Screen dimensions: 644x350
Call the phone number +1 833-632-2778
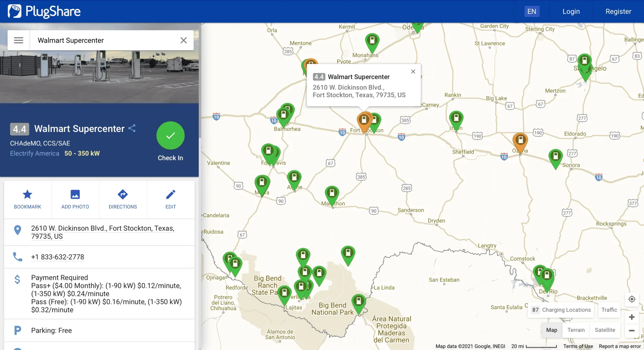(x=58, y=257)
